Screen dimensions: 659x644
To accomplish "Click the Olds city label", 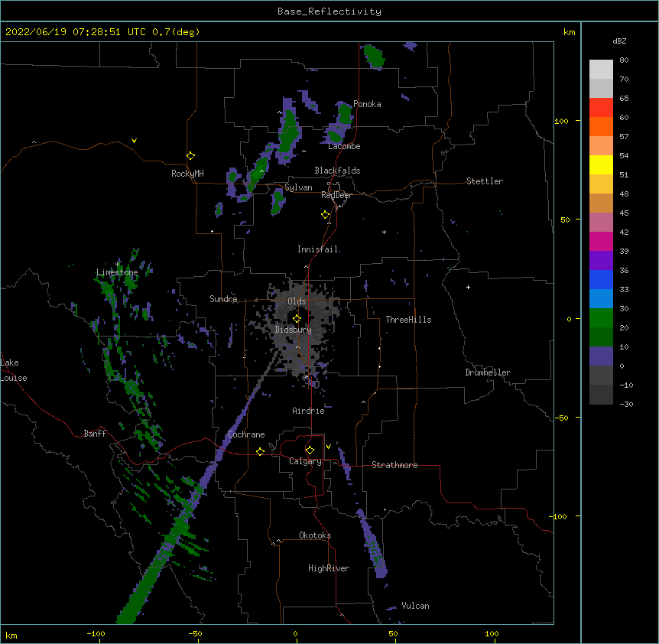I will point(297,301).
